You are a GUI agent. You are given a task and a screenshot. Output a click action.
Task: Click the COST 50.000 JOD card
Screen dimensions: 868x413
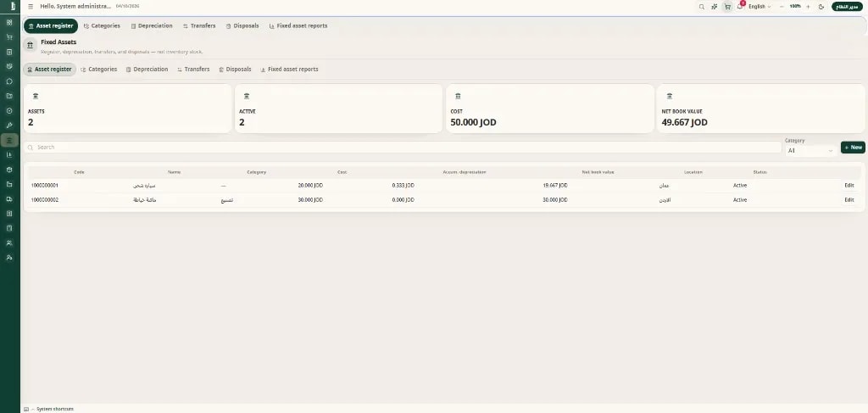pyautogui.click(x=549, y=109)
